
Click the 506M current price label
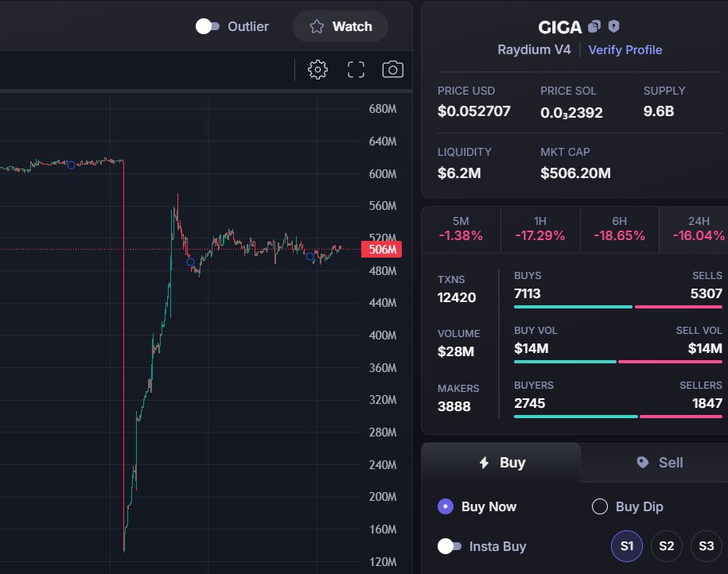coord(382,249)
